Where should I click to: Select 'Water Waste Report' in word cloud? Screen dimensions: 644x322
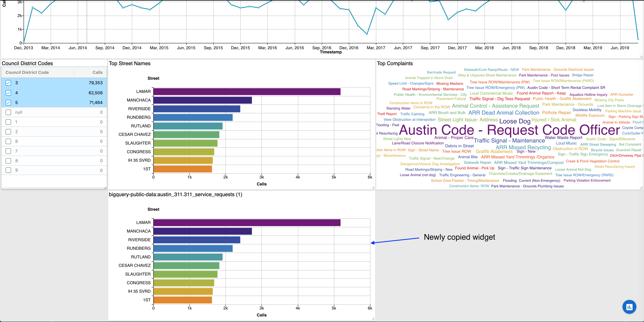click(x=564, y=138)
